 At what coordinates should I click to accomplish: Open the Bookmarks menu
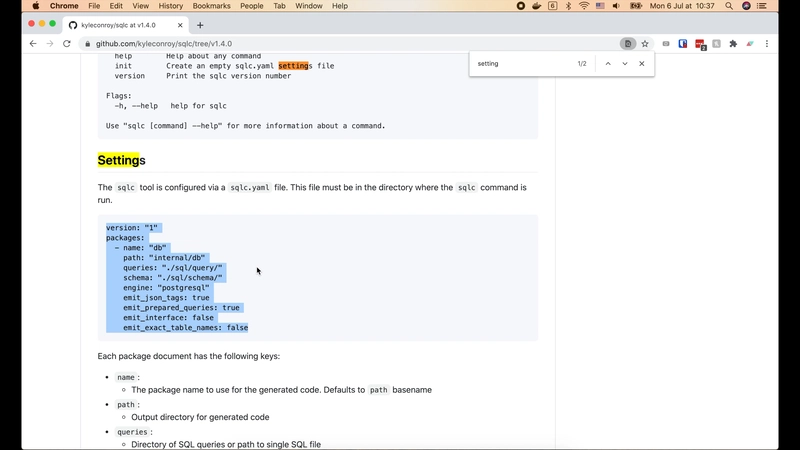coord(211,6)
